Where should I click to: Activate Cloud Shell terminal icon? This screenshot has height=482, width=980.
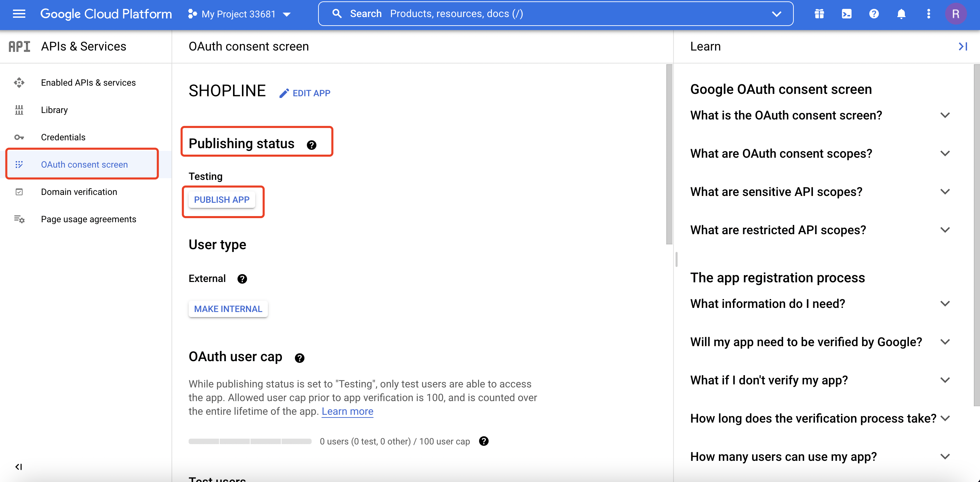(846, 14)
